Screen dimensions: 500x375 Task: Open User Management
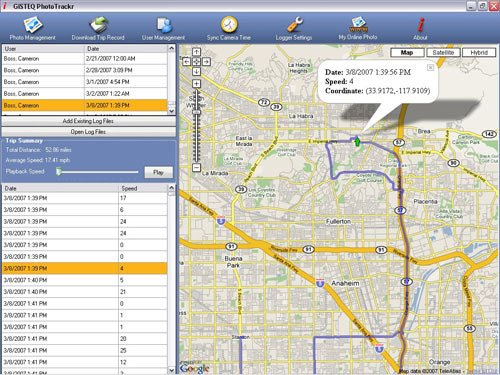coord(163,29)
